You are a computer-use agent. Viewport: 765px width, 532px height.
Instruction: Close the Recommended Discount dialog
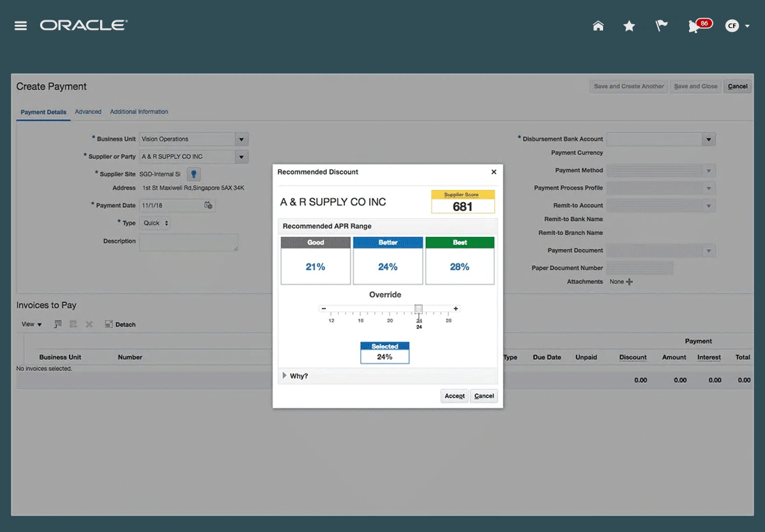(493, 172)
